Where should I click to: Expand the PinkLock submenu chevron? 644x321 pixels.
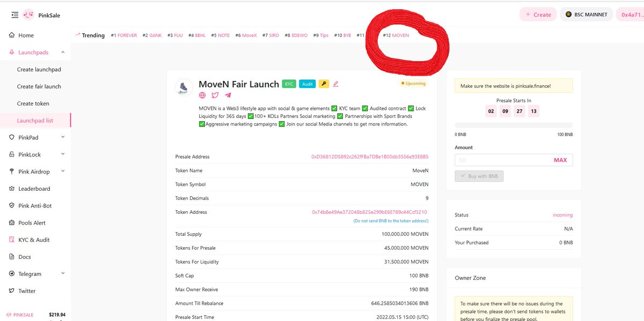pyautogui.click(x=63, y=154)
